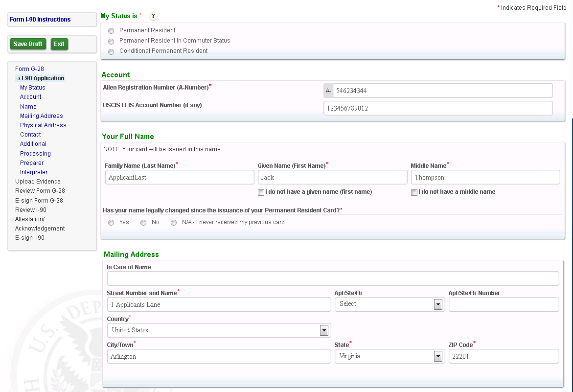The image size is (573, 392).
Task: Click the In Care of Name field
Action: [x=333, y=278]
